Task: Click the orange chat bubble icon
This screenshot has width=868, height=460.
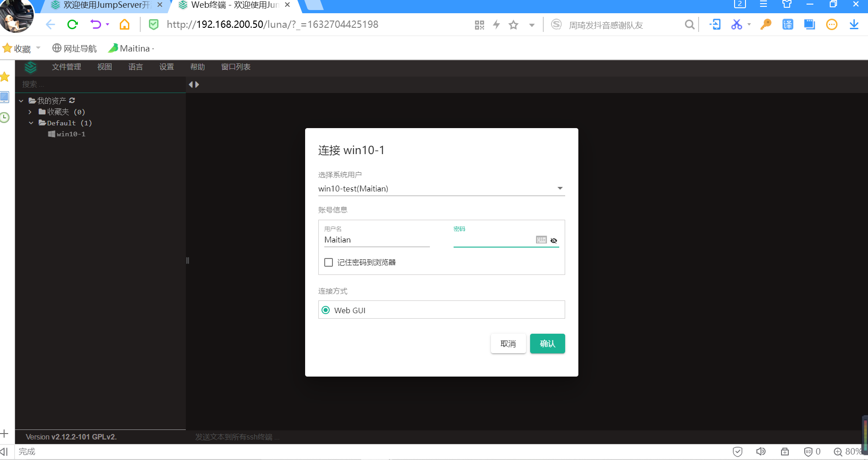Action: [x=832, y=25]
